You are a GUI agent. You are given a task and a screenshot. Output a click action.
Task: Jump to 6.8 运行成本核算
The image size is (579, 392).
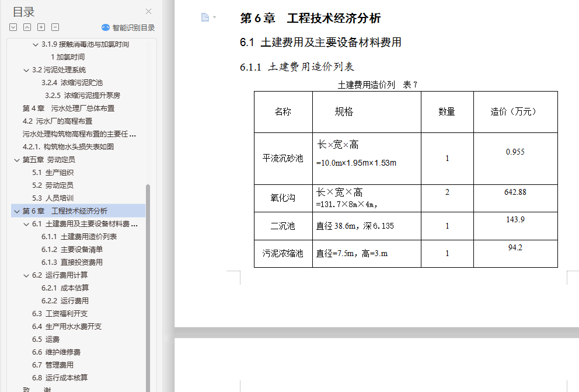click(60, 378)
